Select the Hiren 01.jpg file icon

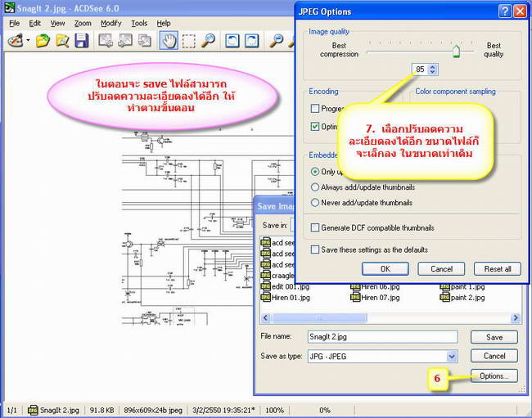(265, 297)
